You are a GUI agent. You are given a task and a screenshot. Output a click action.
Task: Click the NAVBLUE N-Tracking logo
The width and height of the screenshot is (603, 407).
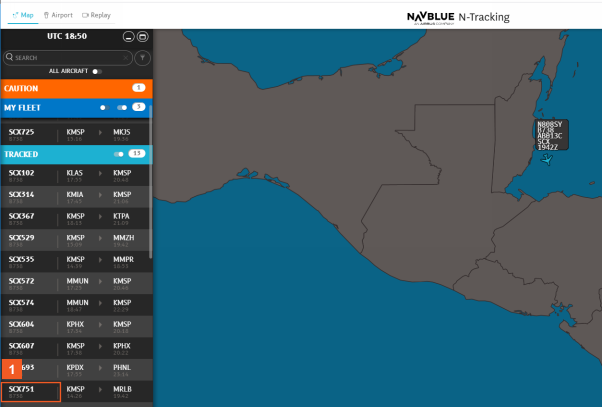click(x=458, y=17)
